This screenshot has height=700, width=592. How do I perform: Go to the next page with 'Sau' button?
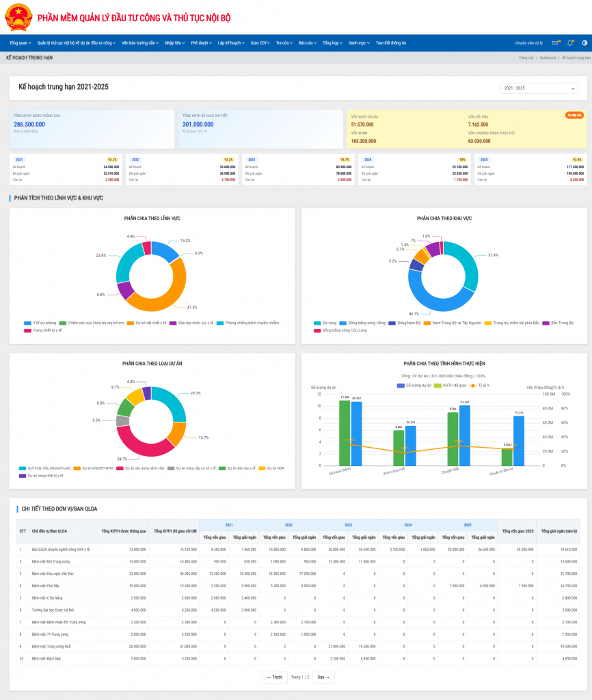323,677
